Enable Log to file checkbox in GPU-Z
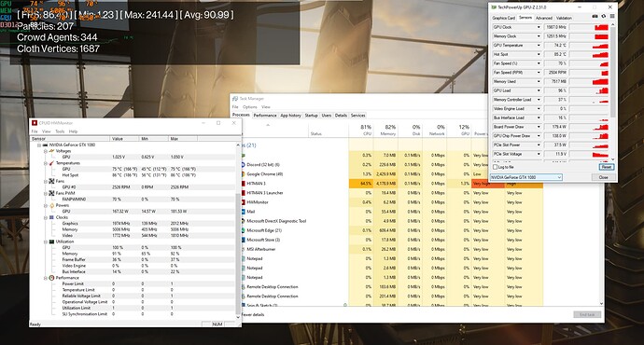 tap(495, 167)
